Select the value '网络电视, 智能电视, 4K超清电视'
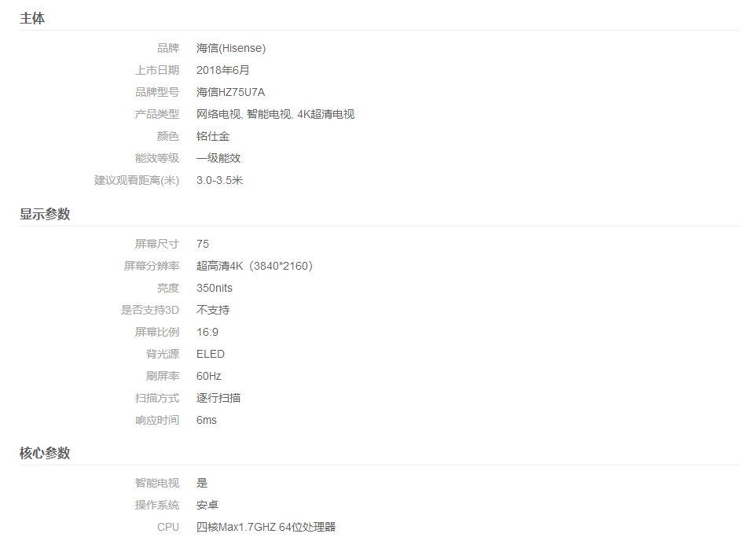 click(x=275, y=114)
